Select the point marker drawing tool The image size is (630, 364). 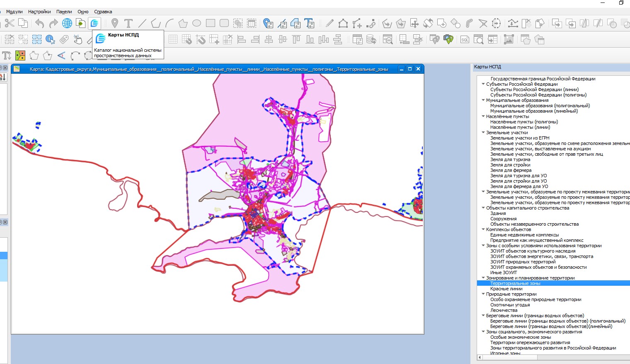pos(115,23)
